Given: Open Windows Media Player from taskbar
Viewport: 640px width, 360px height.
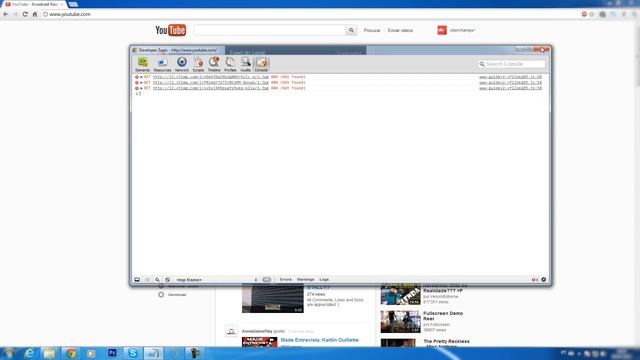Looking at the screenshot, I should click(91, 353).
